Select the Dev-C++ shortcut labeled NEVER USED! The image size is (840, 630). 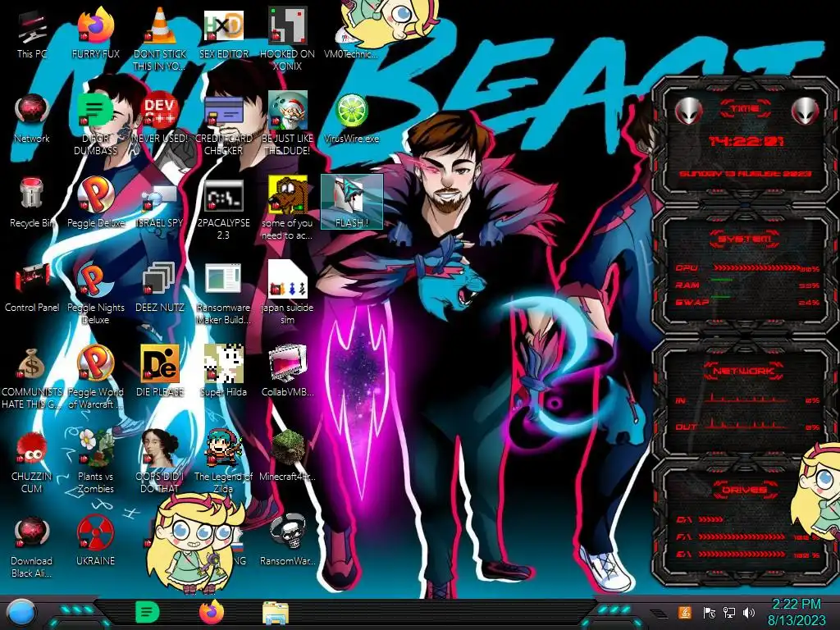(x=159, y=118)
